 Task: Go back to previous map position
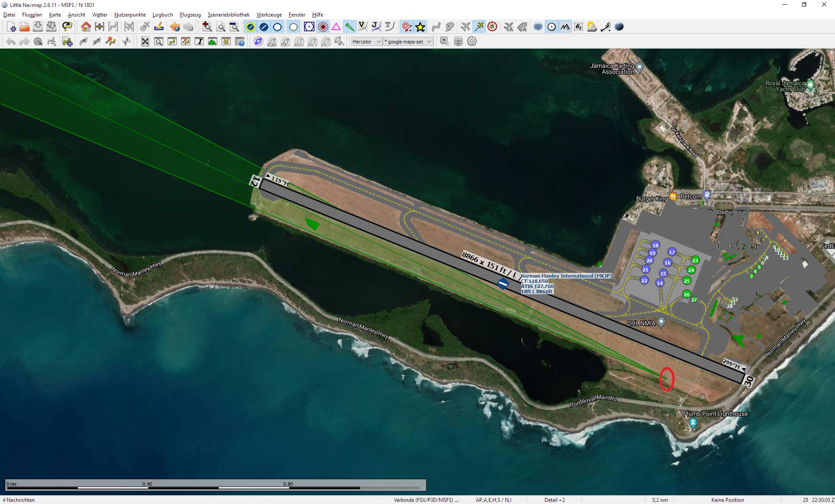pos(175,27)
